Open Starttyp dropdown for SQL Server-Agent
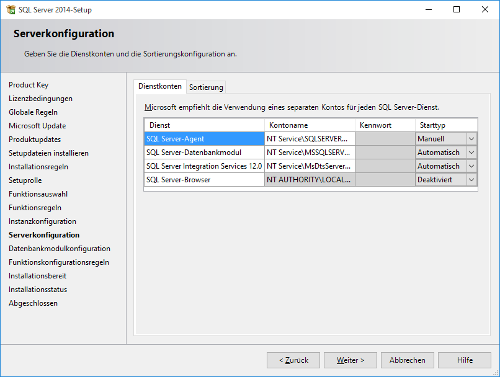Screen dimensions: 500x377 [471, 139]
